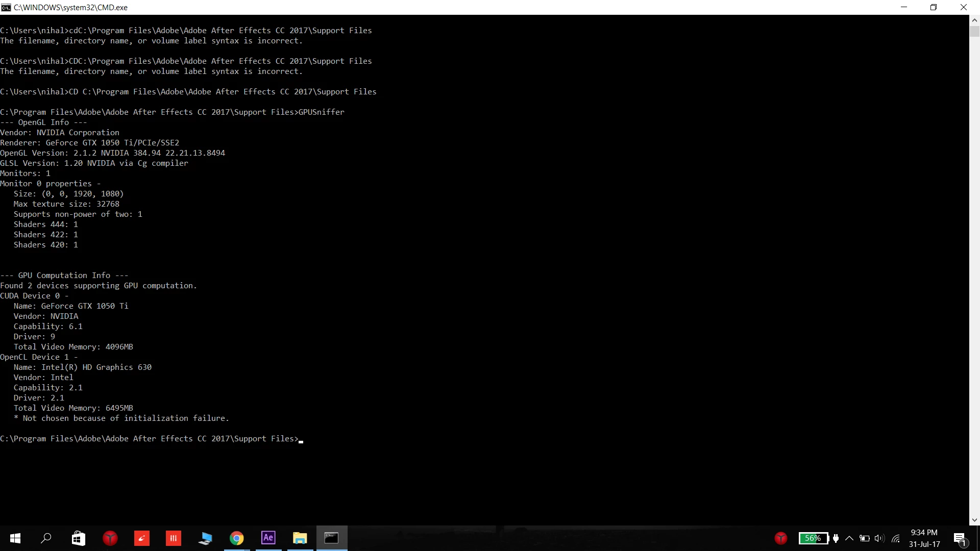Click the taskbar search magnifier icon
The image size is (980, 551).
pyautogui.click(x=46, y=538)
